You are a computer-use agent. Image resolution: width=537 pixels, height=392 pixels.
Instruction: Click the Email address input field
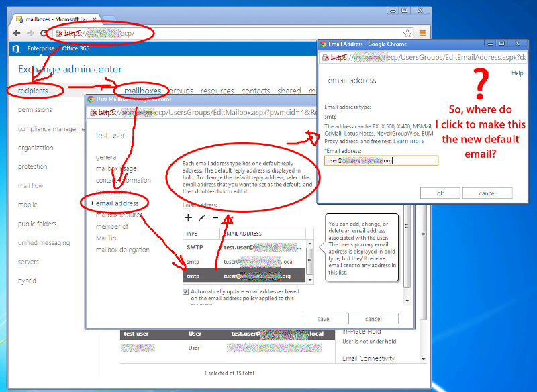click(x=381, y=160)
